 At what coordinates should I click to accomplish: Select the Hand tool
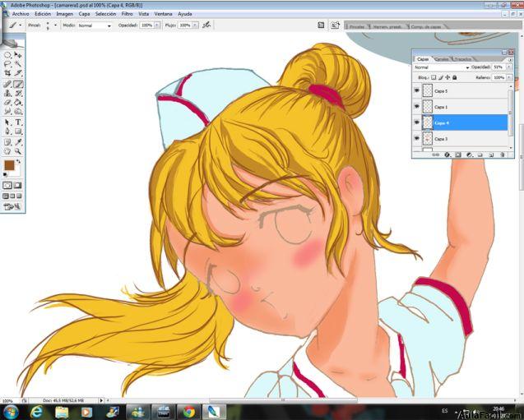point(7,151)
